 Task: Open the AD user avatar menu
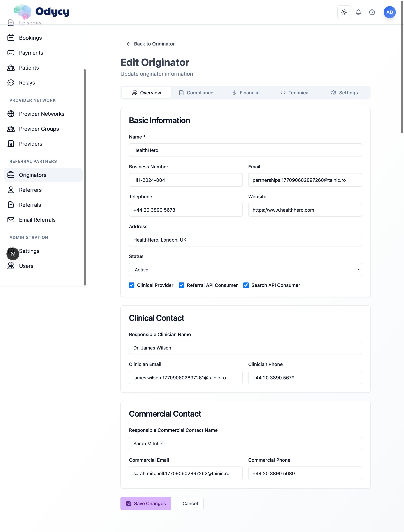click(389, 12)
